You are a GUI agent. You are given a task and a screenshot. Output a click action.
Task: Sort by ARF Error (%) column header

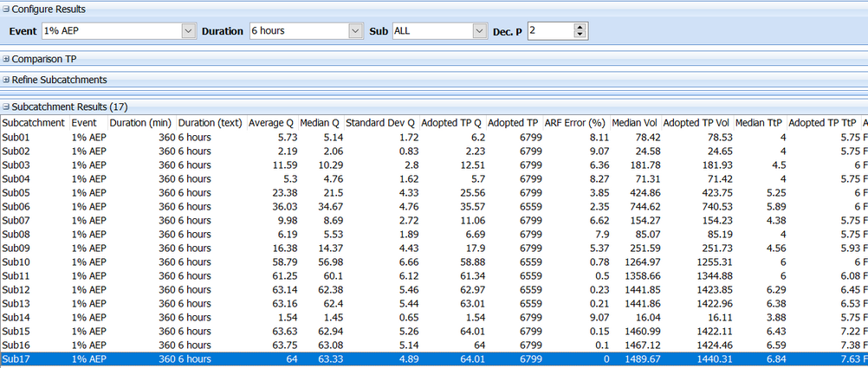(575, 123)
